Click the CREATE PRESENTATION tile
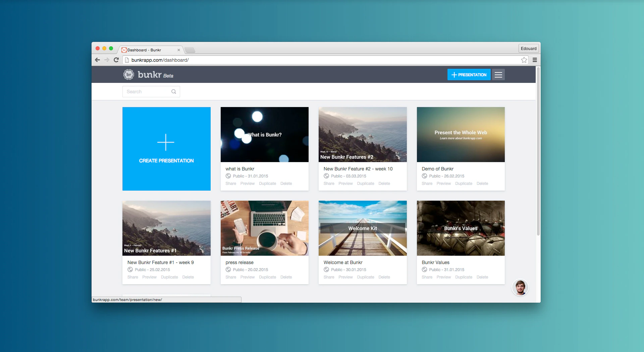 [x=166, y=149]
